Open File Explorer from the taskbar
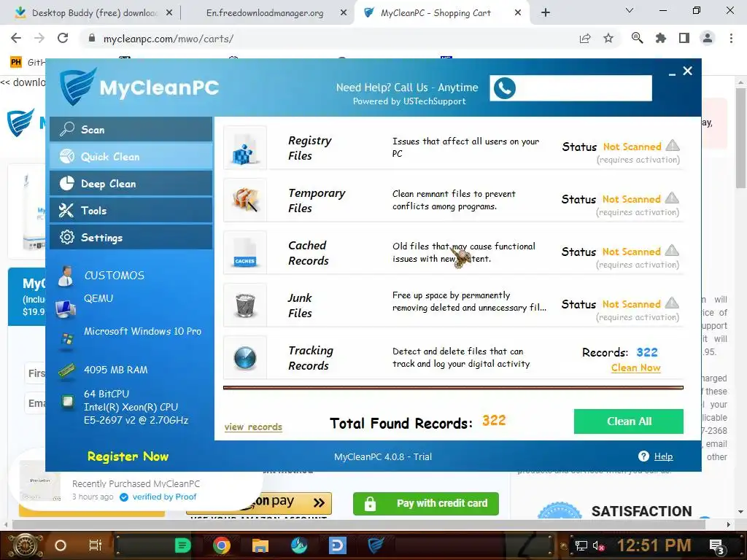This screenshot has width=747, height=560. 260,545
